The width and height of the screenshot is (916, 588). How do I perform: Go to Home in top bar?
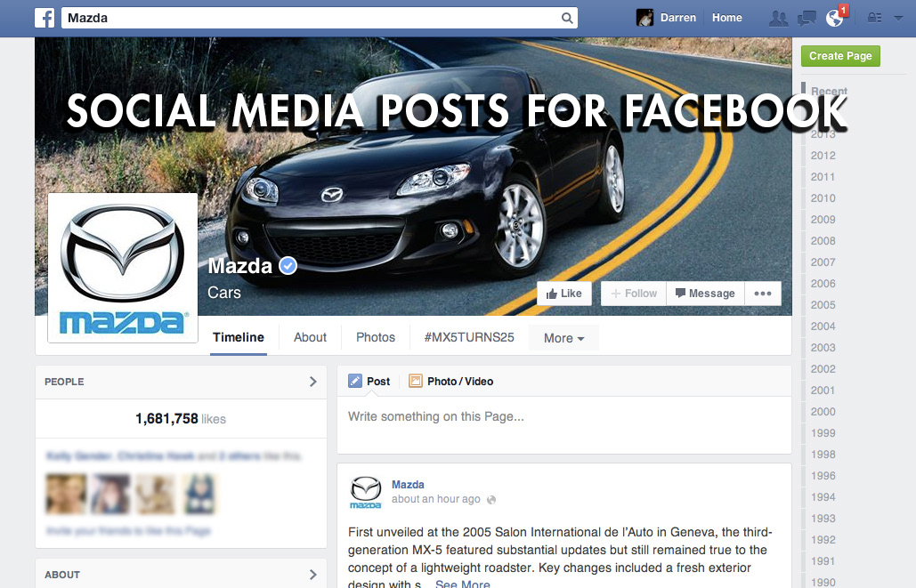coord(726,18)
